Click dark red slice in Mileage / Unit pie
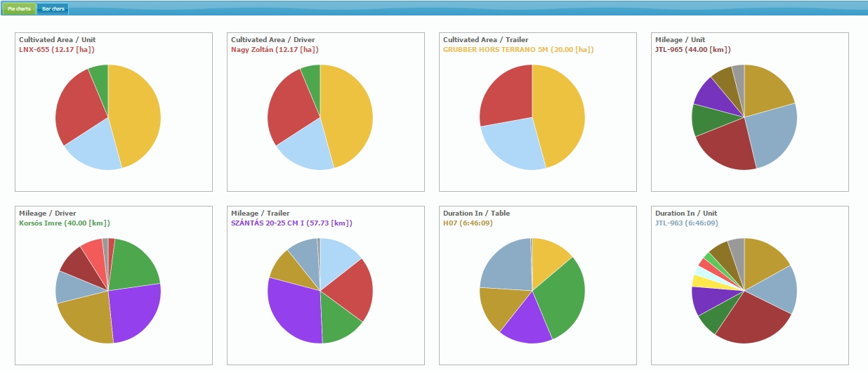The height and width of the screenshot is (380, 868). click(728, 149)
